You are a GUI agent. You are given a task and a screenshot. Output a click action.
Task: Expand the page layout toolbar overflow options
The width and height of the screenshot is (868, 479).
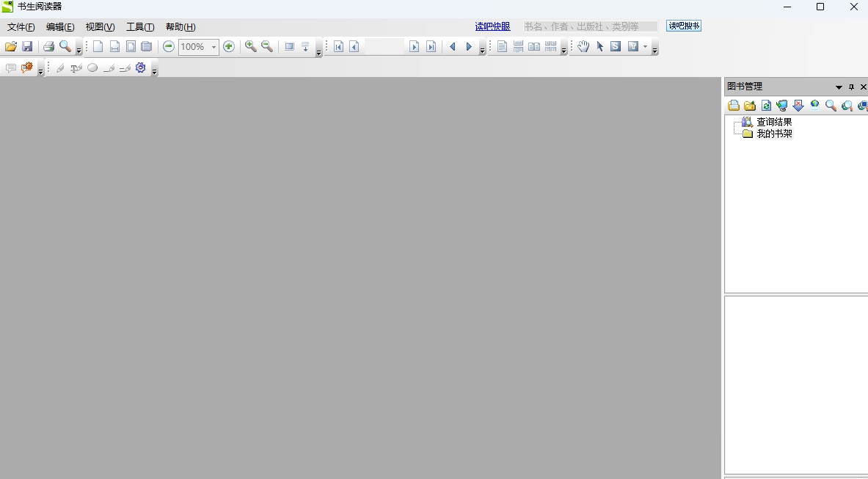click(x=564, y=48)
